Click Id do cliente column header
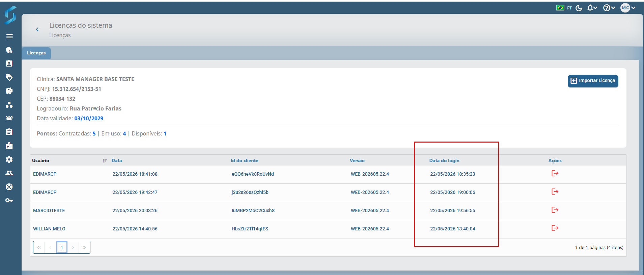This screenshot has width=644, height=275. 244,160
